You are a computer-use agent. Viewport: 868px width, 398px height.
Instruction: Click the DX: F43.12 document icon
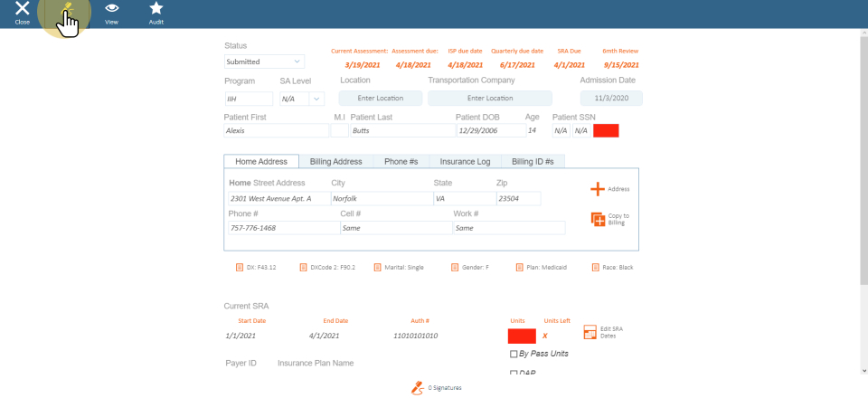(x=240, y=268)
